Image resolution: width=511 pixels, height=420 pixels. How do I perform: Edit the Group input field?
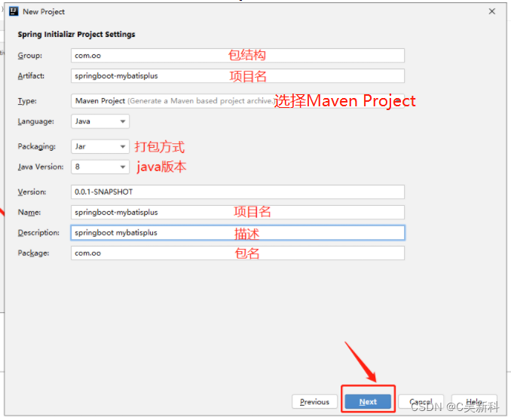point(237,56)
